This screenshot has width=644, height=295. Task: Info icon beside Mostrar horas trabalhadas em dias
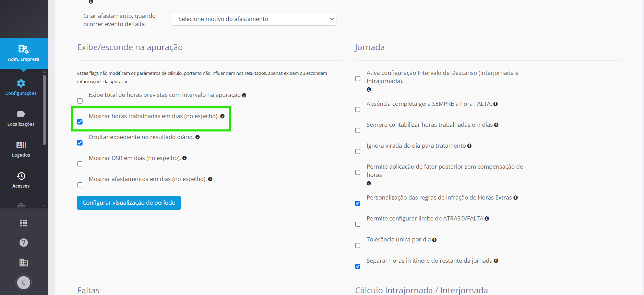click(x=222, y=116)
